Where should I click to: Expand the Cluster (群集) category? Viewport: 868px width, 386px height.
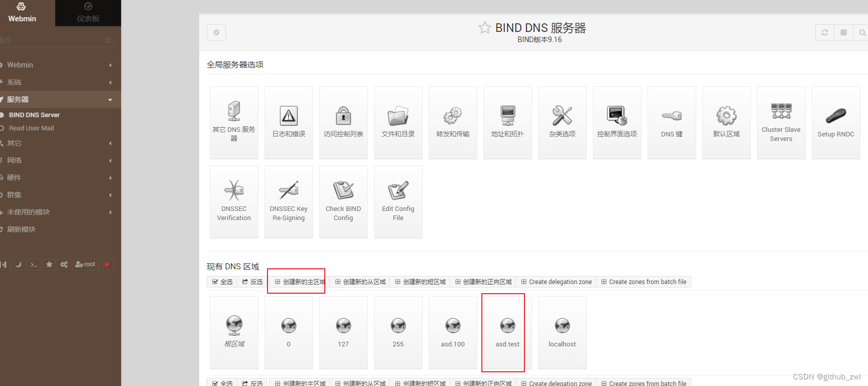(x=60, y=195)
